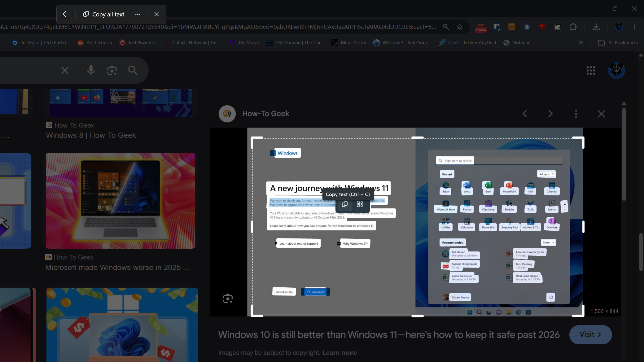This screenshot has width=644, height=362.
Task: Open the Metal Storm bookmark
Action: [349, 43]
